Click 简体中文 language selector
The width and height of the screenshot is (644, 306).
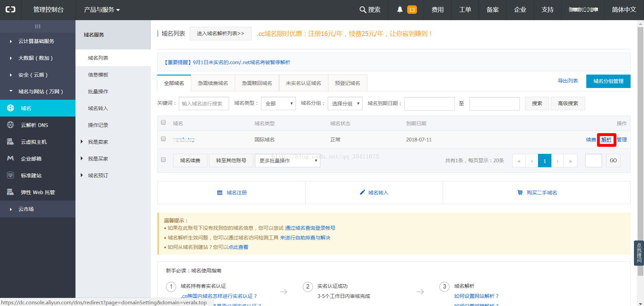pos(624,10)
